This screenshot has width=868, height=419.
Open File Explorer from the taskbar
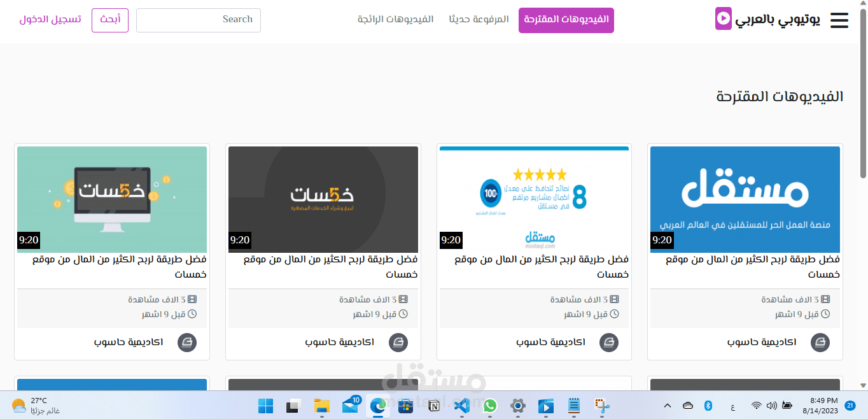[x=322, y=406]
